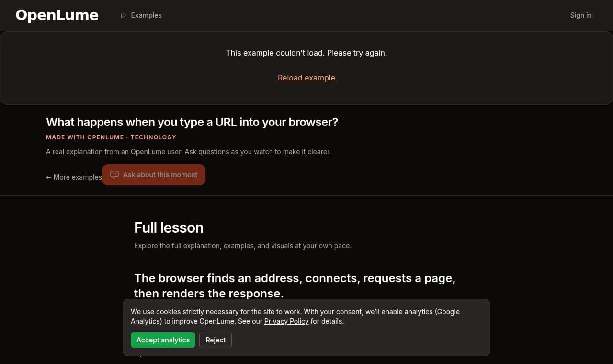Click the 'MADE WITH OPENLUME · TECHNOLOGY' label
This screenshot has width=613, height=364.
111,137
